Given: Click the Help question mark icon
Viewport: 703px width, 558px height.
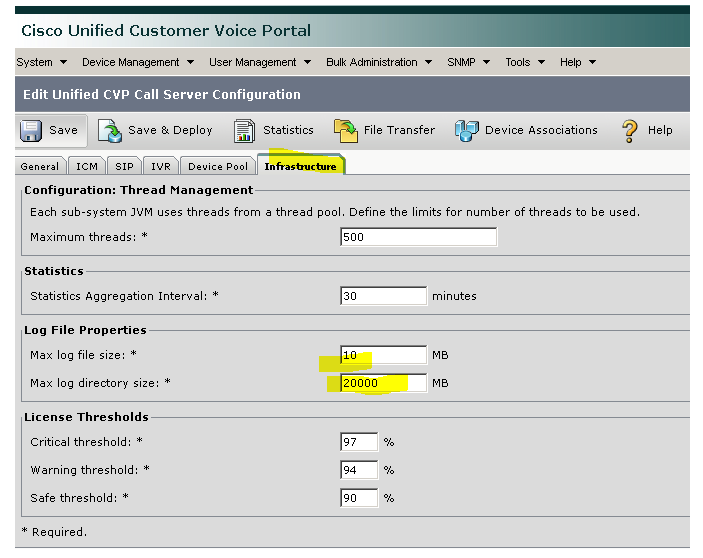Looking at the screenshot, I should click(x=629, y=131).
